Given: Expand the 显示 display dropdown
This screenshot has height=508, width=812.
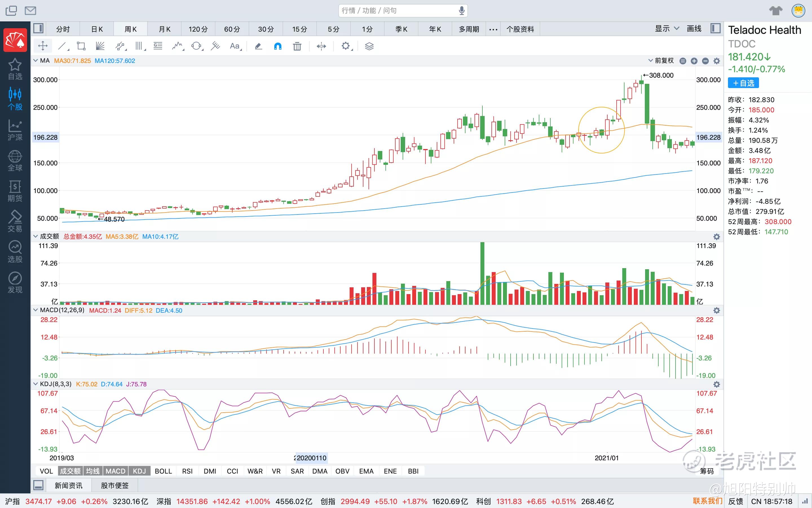Looking at the screenshot, I should click(x=667, y=29).
